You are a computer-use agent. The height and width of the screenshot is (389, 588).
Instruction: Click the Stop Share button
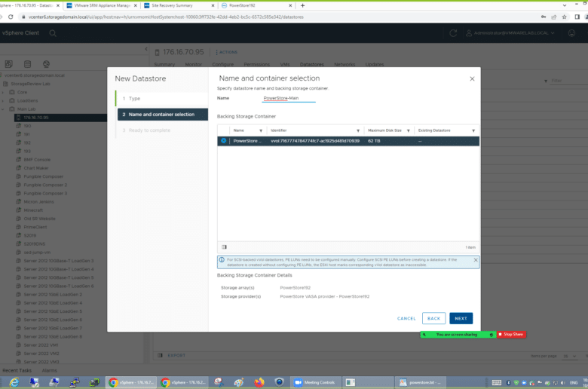pyautogui.click(x=511, y=334)
